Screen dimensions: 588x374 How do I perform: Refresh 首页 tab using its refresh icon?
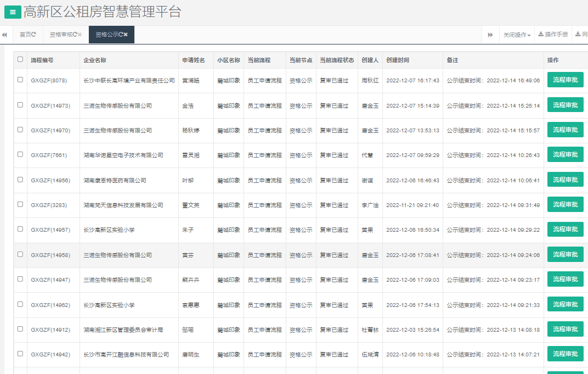pos(34,34)
